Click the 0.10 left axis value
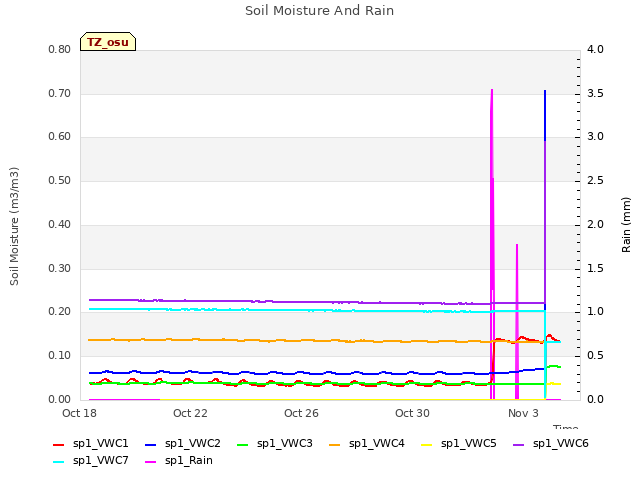The height and width of the screenshot is (480, 640). (x=60, y=356)
